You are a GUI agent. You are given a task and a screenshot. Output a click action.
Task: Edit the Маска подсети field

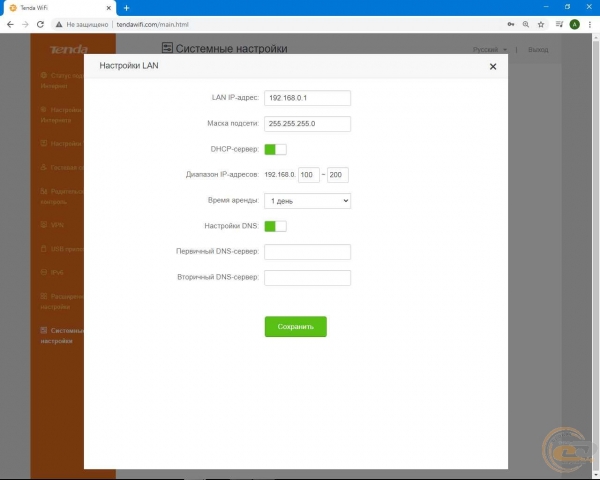coord(307,124)
